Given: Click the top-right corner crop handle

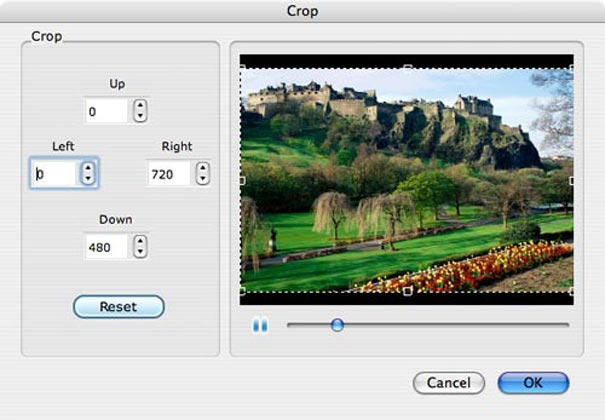Looking at the screenshot, I should click(x=572, y=68).
